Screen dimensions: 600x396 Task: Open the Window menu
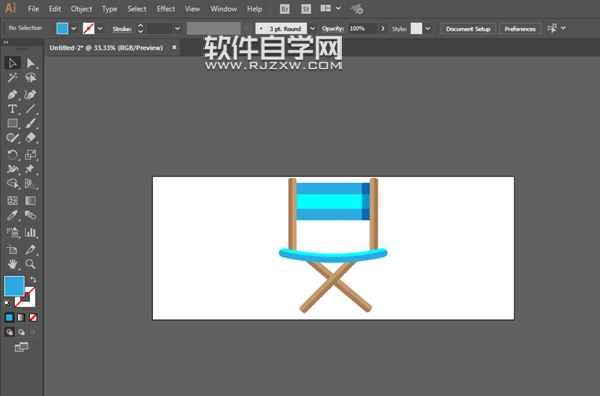point(223,9)
